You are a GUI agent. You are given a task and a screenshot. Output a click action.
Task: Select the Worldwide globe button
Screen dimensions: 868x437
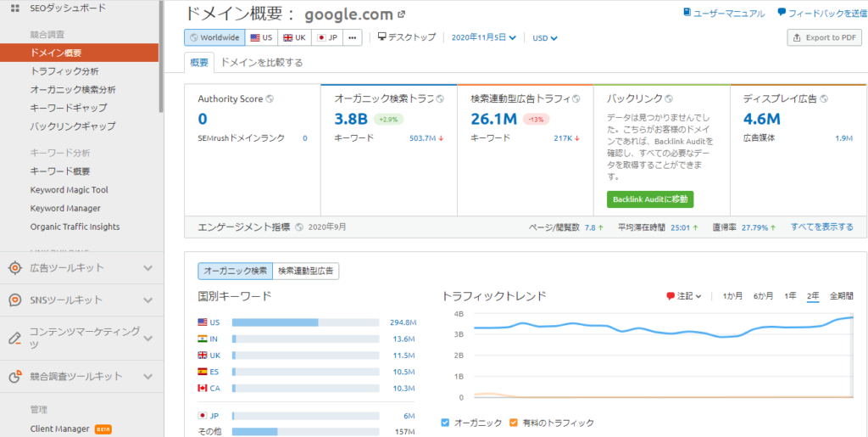click(214, 37)
